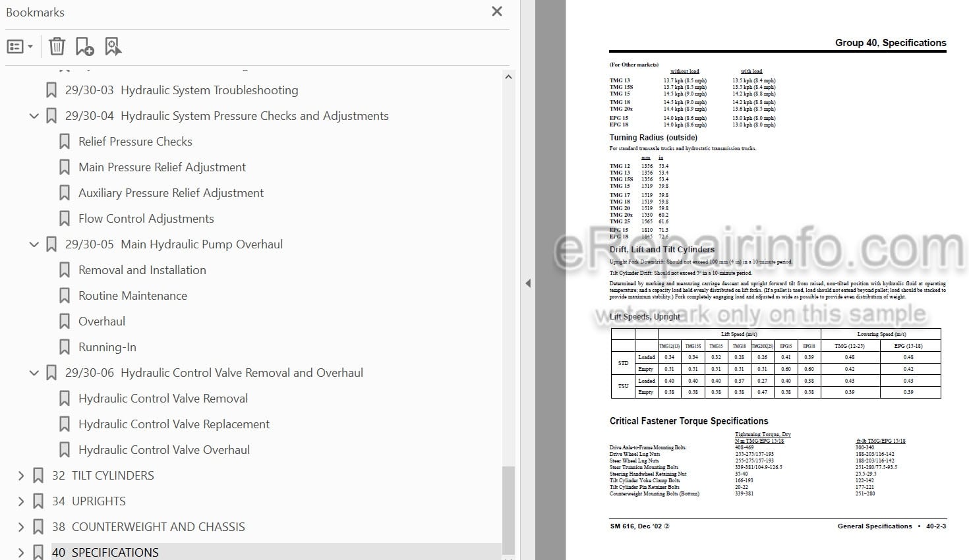The width and height of the screenshot is (969, 560).
Task: Click bookmark icon beside Removal and Installation
Action: point(65,270)
